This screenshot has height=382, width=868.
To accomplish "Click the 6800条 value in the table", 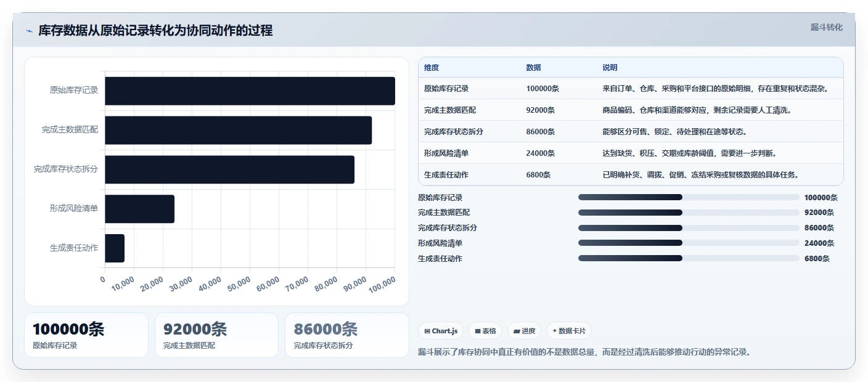I will [538, 175].
